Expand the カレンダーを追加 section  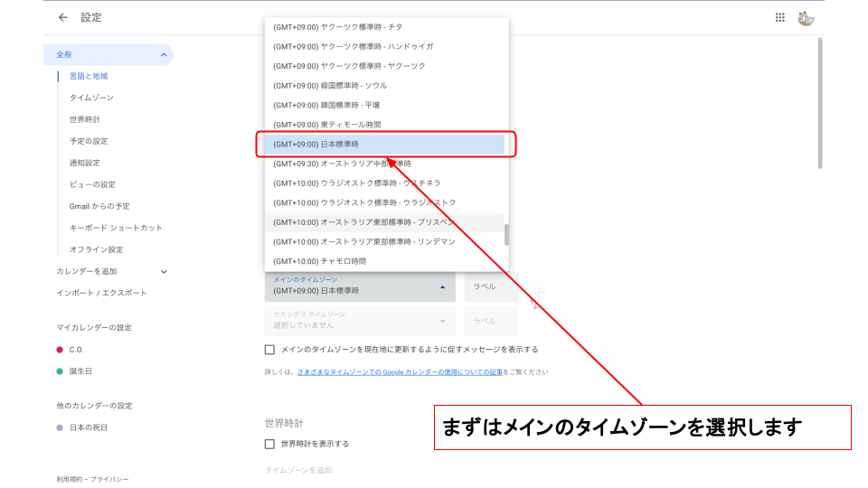[x=164, y=271]
